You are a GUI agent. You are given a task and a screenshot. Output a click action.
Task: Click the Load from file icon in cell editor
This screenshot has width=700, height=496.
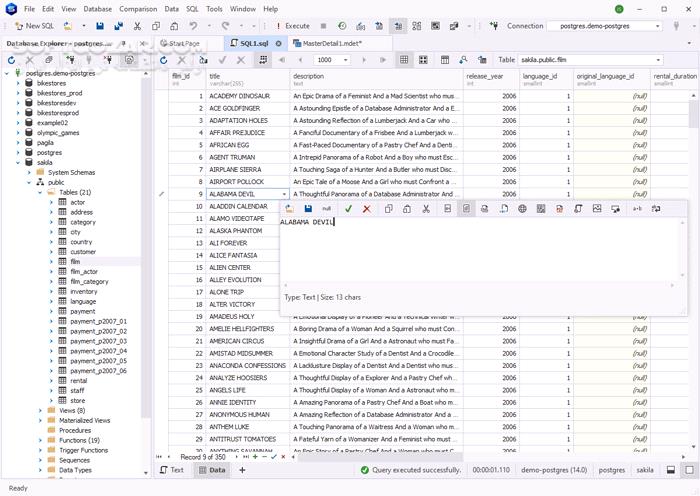(x=289, y=208)
